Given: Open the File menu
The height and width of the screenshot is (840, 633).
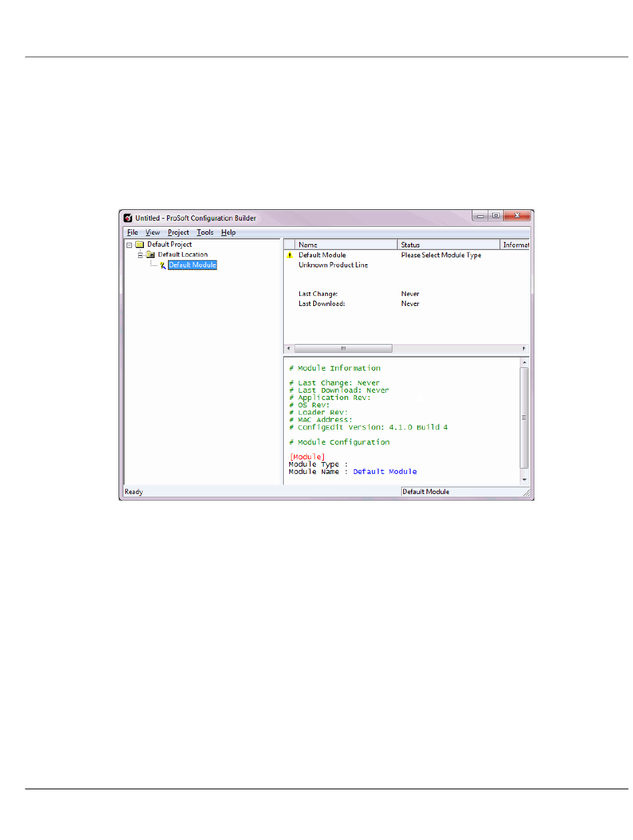Looking at the screenshot, I should [133, 233].
